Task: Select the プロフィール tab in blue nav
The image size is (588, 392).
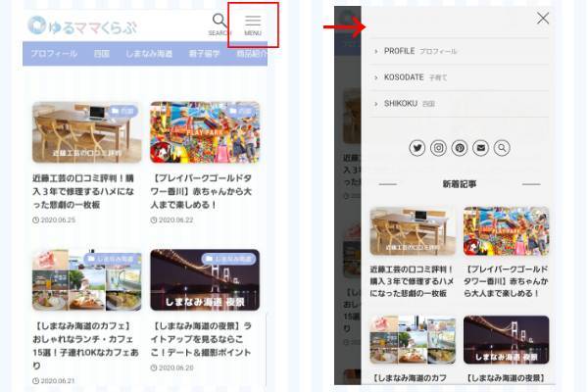Action: [x=54, y=54]
